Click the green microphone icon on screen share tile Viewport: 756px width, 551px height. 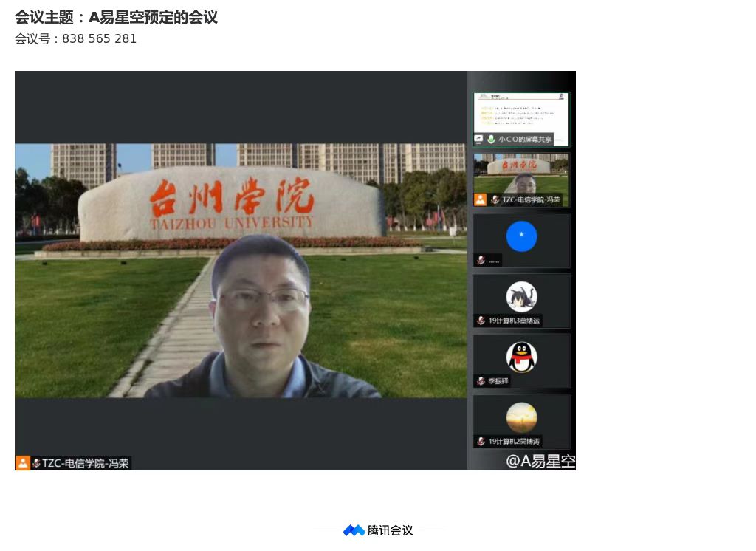coord(491,140)
